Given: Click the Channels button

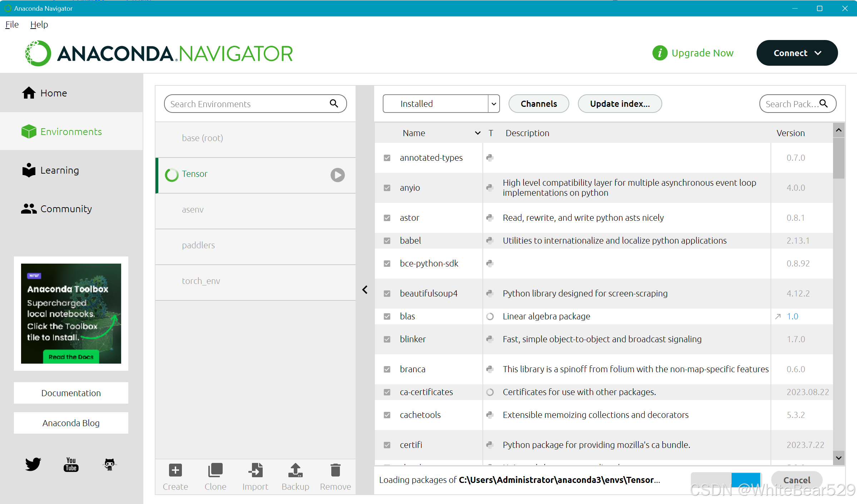Looking at the screenshot, I should point(539,104).
